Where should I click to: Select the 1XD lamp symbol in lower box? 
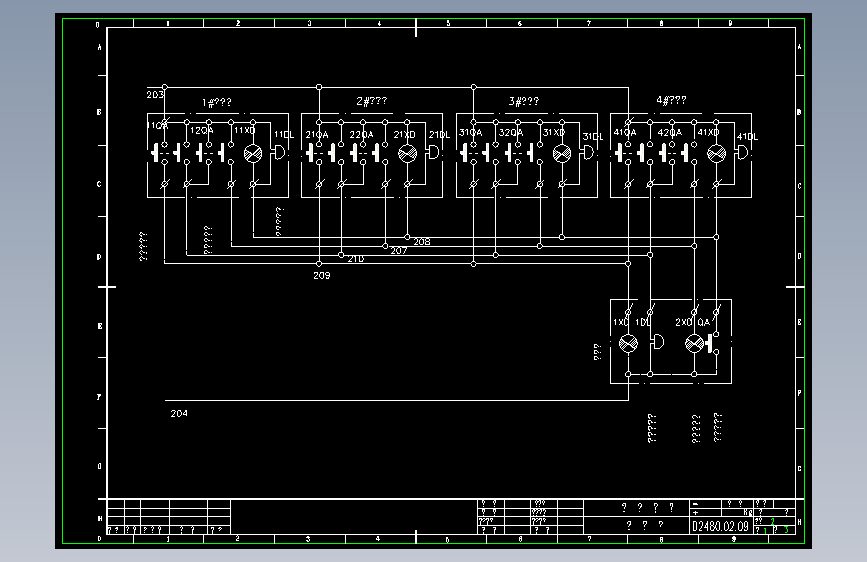[x=628, y=344]
